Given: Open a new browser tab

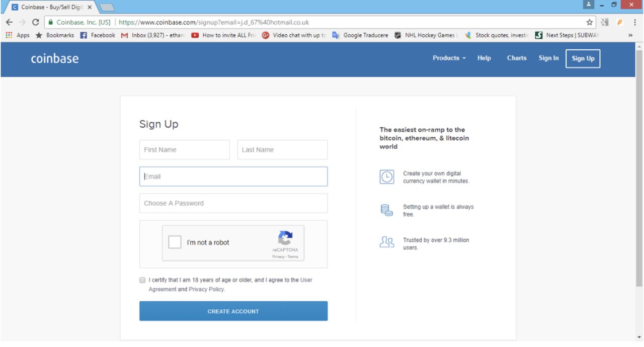Looking at the screenshot, I should tap(107, 7).
